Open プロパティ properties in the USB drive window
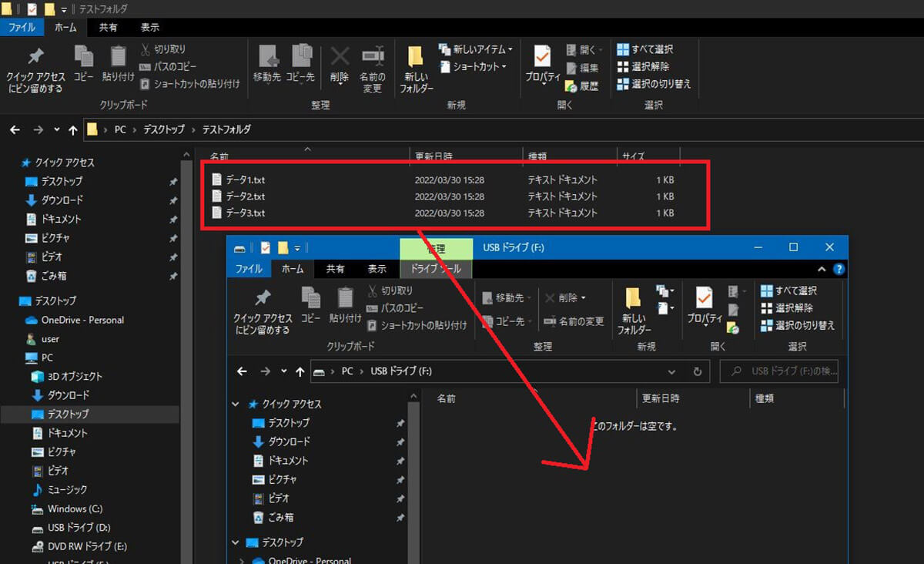Screen dimensions: 924x564 [x=704, y=307]
